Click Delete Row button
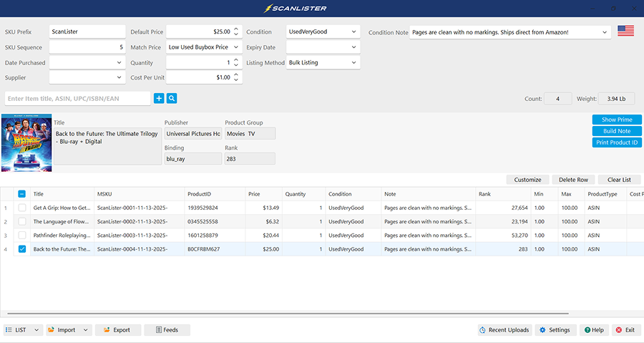 click(x=573, y=180)
